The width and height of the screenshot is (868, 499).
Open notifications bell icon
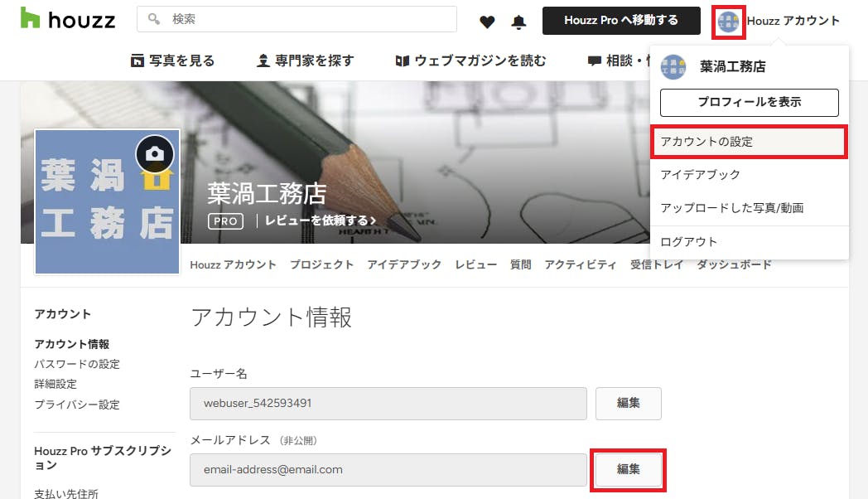click(x=519, y=22)
